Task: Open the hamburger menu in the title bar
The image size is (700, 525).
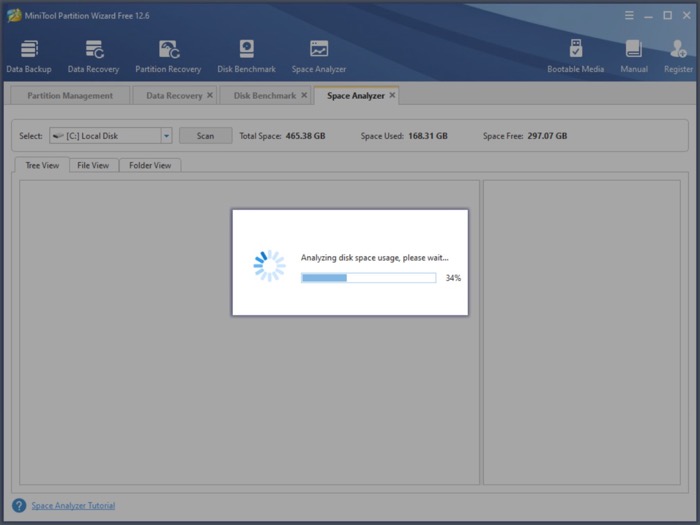Action: (x=629, y=16)
